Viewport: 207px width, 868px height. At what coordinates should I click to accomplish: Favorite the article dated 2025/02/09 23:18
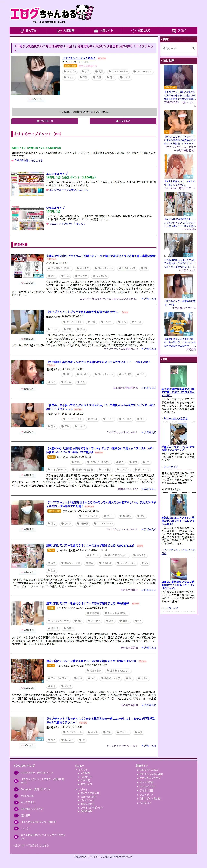[x=27, y=475]
